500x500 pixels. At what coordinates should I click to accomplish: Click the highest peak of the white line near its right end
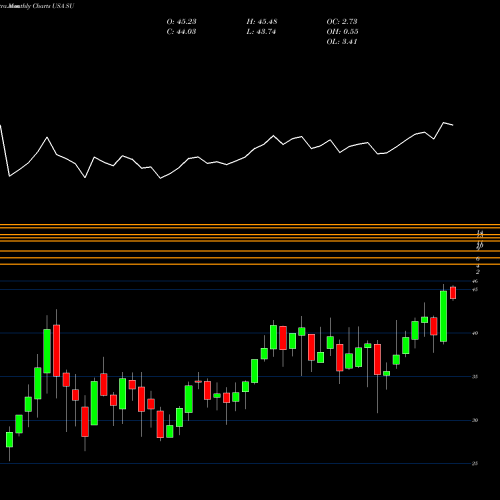(444, 123)
